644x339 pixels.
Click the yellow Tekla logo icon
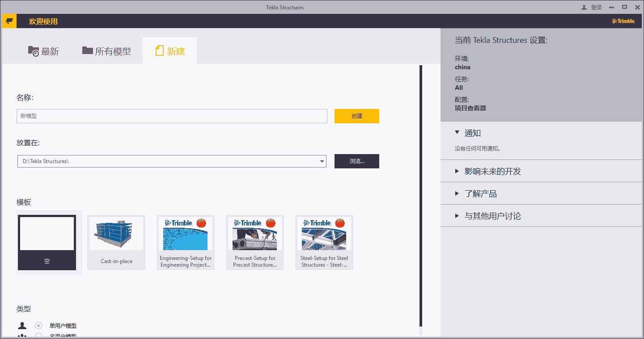(x=9, y=21)
